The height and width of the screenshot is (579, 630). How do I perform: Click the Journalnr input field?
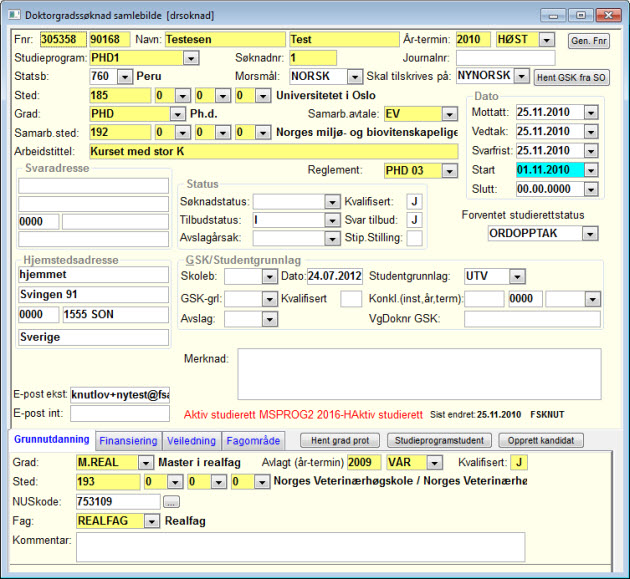click(x=505, y=58)
